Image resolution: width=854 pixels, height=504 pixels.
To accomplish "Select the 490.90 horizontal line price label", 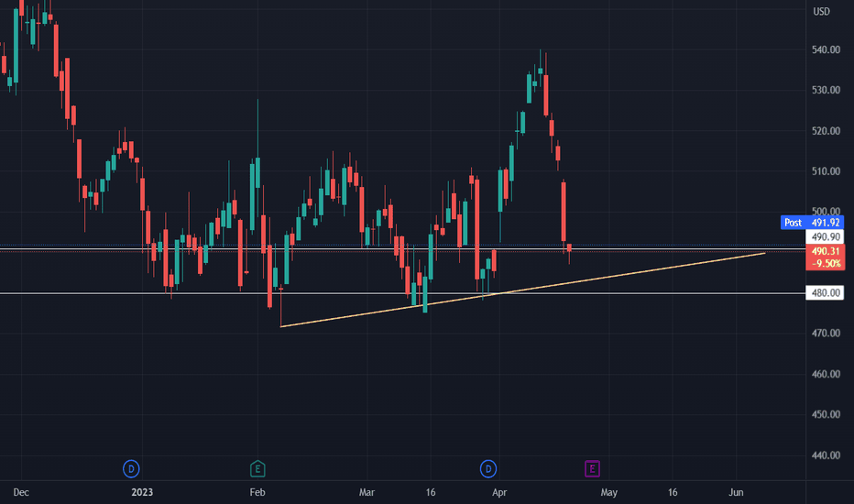I will (x=825, y=236).
